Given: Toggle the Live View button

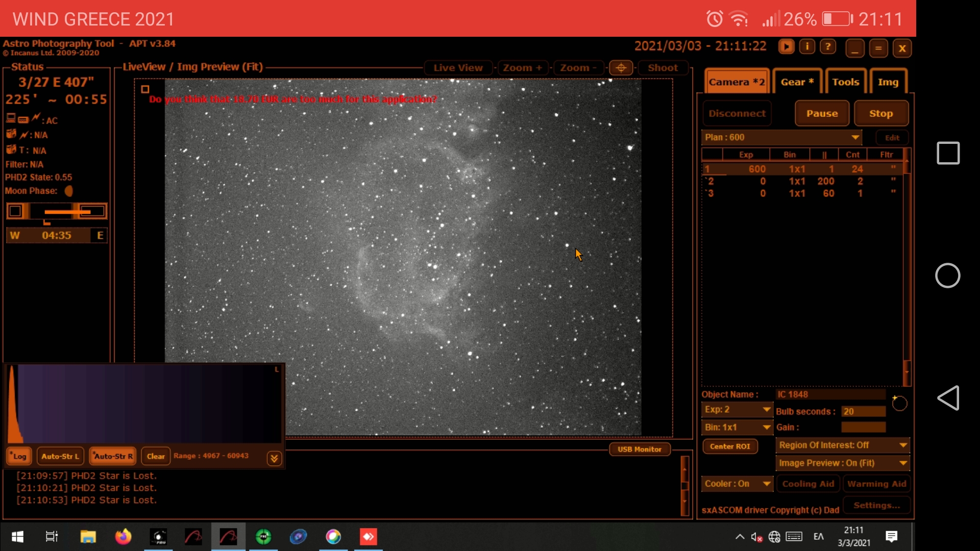Looking at the screenshot, I should point(458,68).
